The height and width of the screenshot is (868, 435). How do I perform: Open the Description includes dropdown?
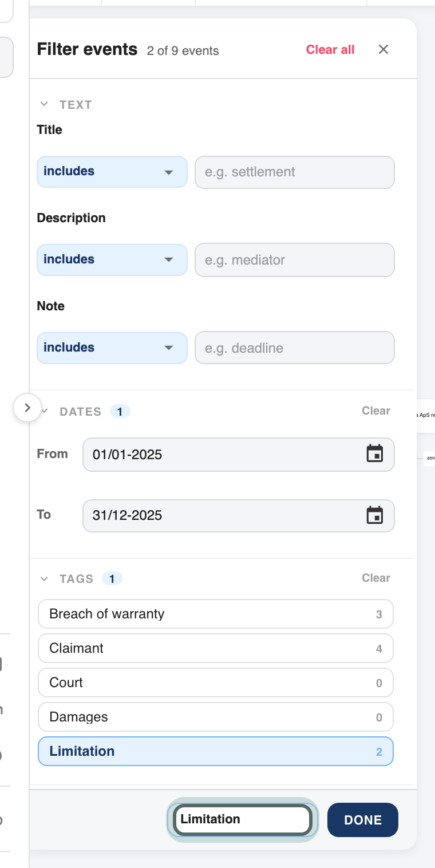tap(112, 260)
